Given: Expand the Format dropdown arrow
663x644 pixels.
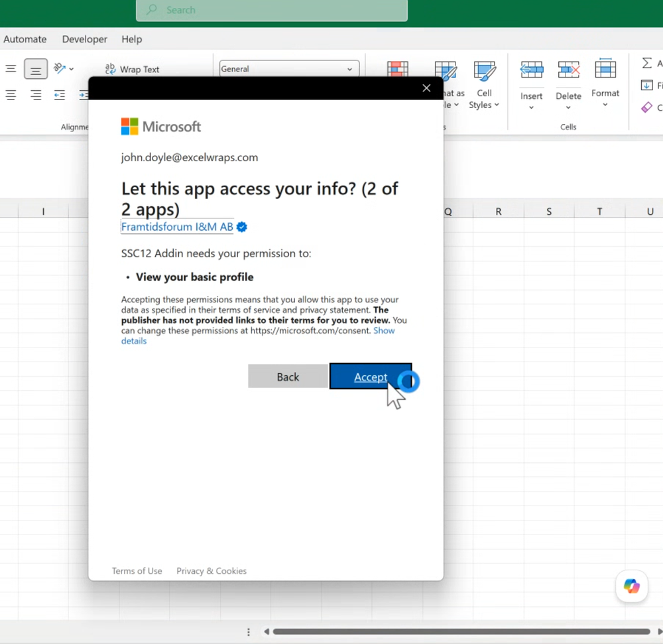Looking at the screenshot, I should click(x=605, y=105).
